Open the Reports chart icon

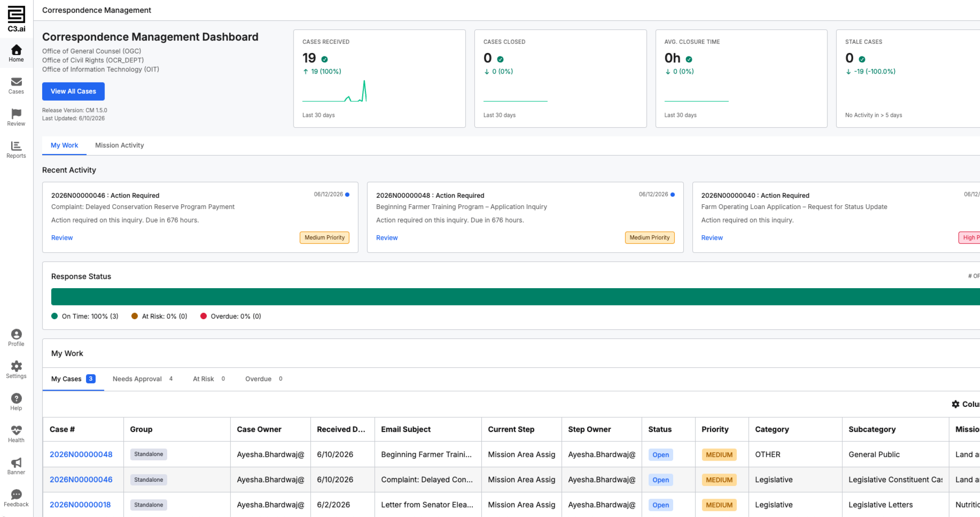tap(16, 150)
